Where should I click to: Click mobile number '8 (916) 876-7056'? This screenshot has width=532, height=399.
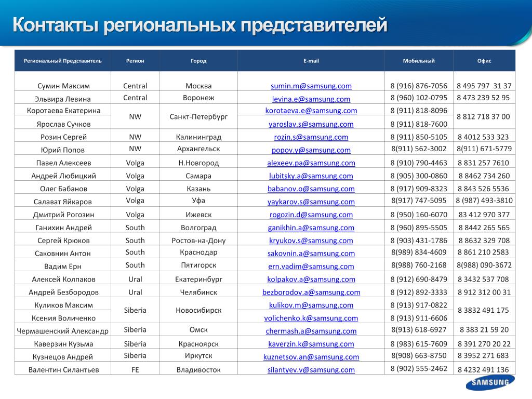[419, 86]
